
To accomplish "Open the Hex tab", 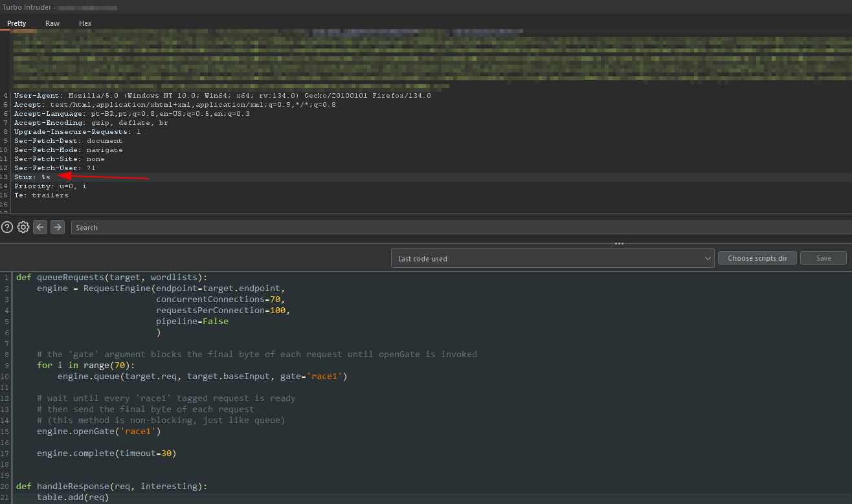I will [85, 23].
